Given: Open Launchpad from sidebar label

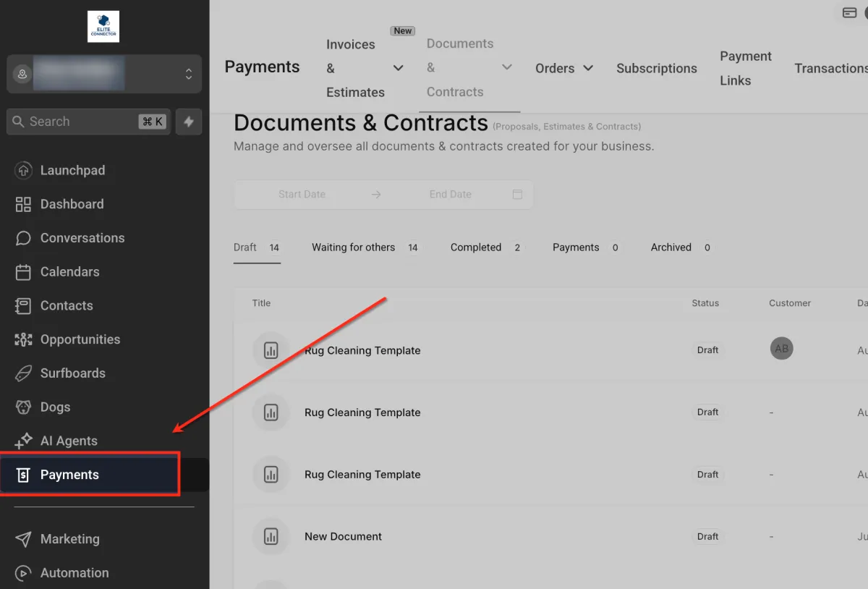Looking at the screenshot, I should tap(72, 171).
